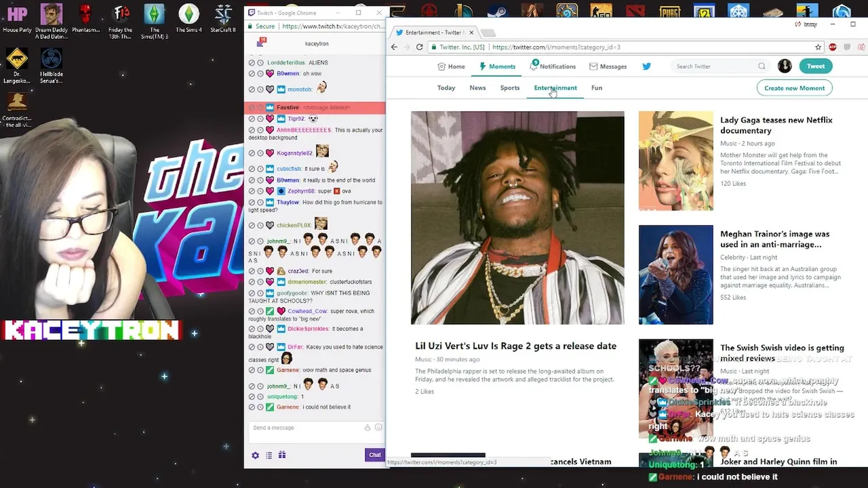The height and width of the screenshot is (488, 868).
Task: Click the Twitter search magnifier icon
Action: (762, 66)
